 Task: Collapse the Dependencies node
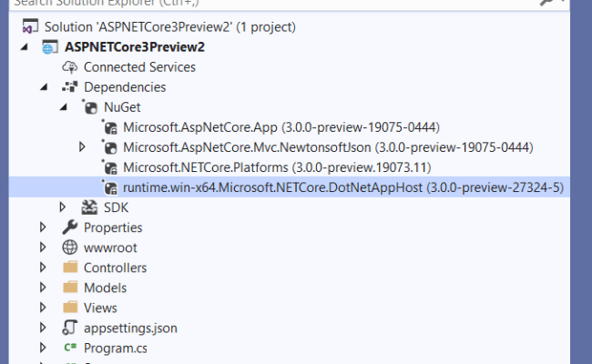[44, 87]
